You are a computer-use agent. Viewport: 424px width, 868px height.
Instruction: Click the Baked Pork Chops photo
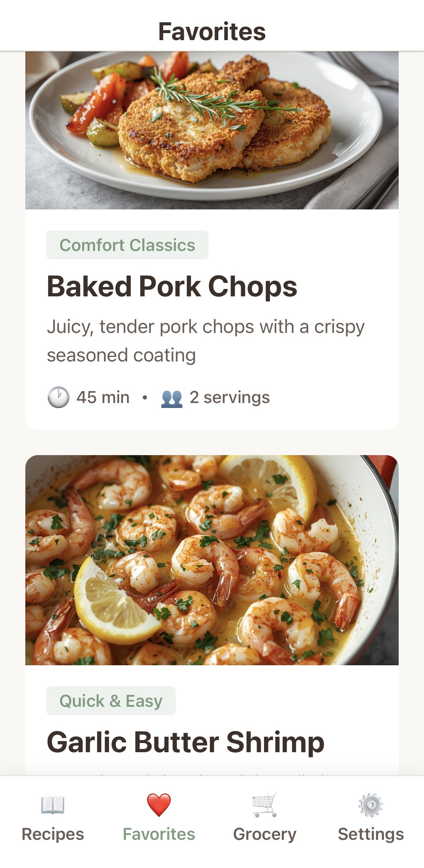coord(212,130)
